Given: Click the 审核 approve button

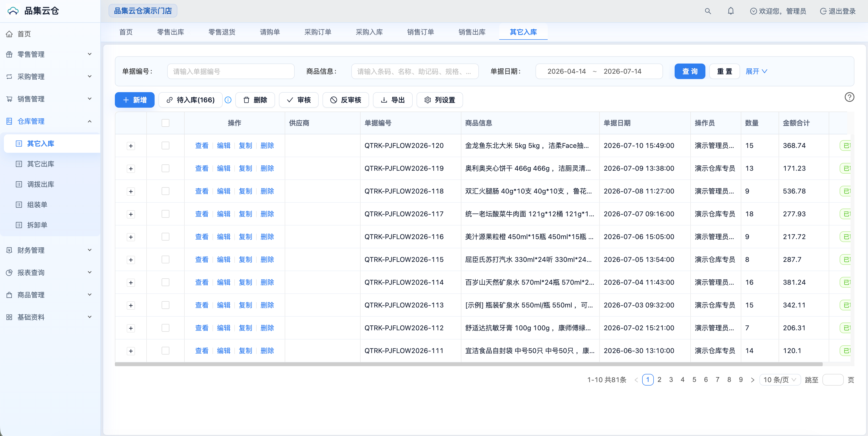Looking at the screenshot, I should 299,100.
